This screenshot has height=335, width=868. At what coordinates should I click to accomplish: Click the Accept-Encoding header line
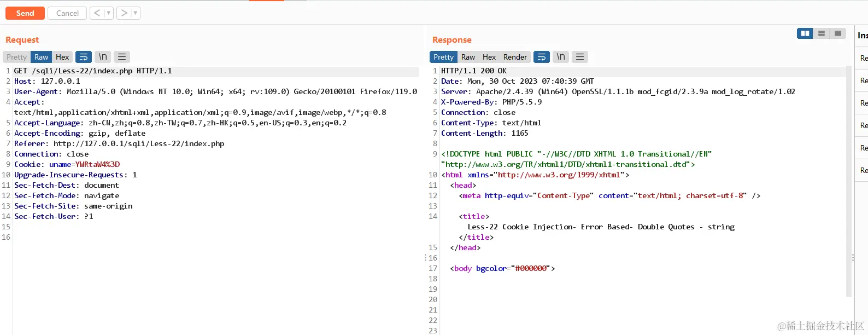80,133
